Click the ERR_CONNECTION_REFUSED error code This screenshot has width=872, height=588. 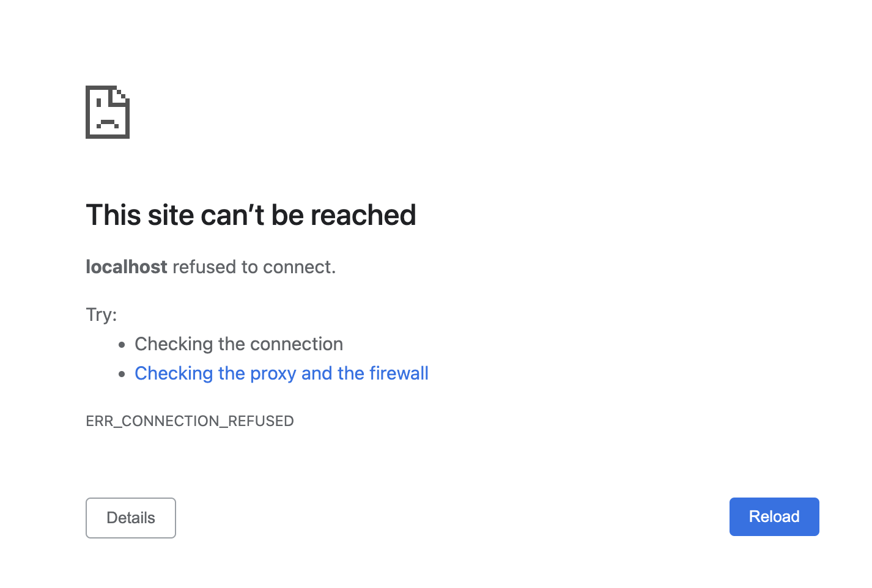[x=190, y=421]
